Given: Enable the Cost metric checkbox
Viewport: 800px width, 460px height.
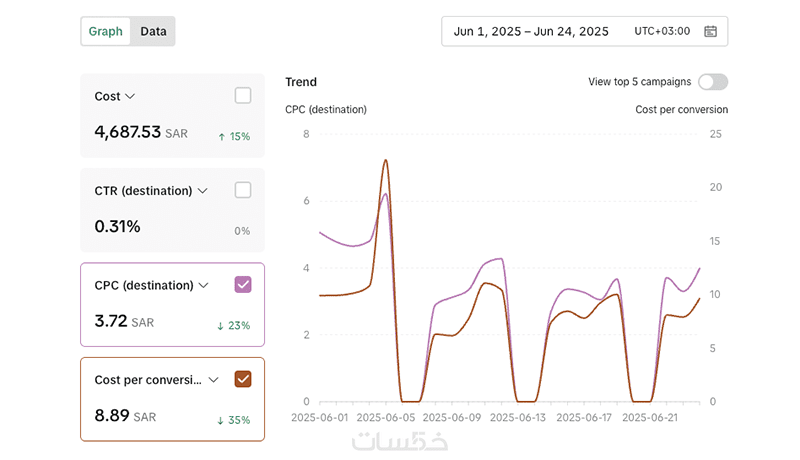Looking at the screenshot, I should 243,96.
